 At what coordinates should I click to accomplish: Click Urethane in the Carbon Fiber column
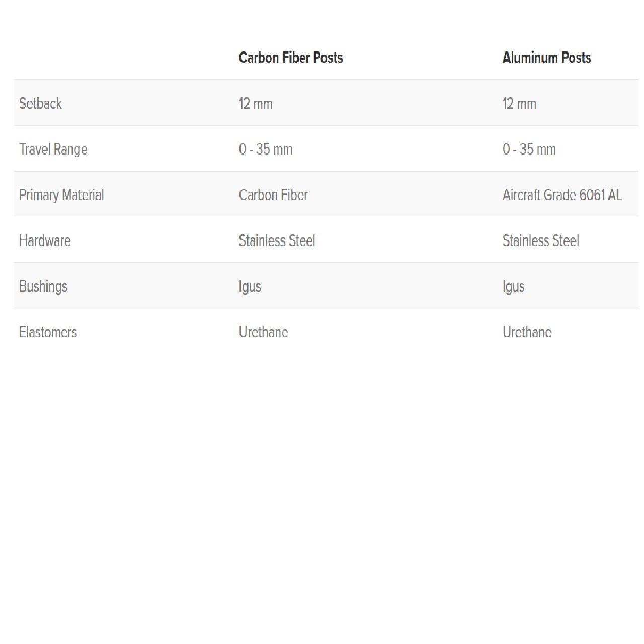click(x=263, y=332)
